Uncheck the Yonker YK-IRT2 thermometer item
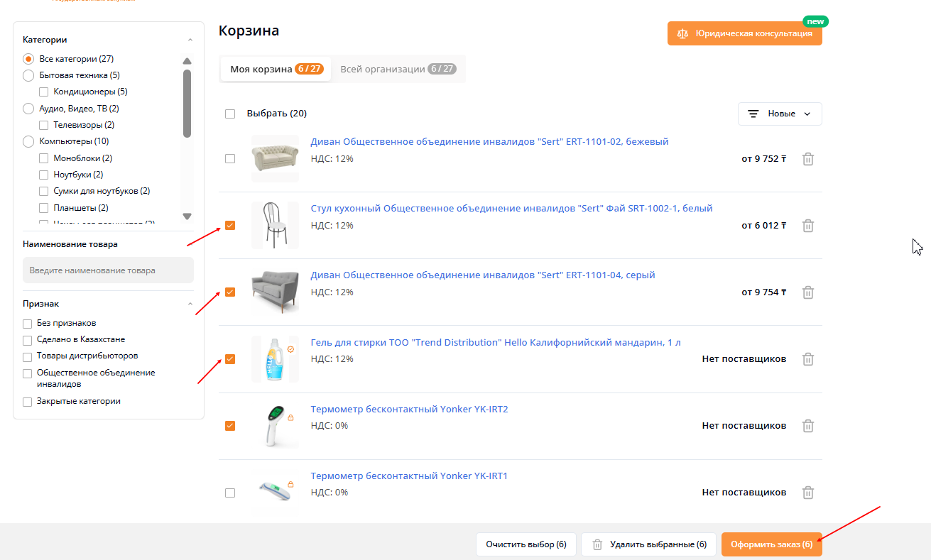This screenshot has width=931, height=560. [230, 426]
